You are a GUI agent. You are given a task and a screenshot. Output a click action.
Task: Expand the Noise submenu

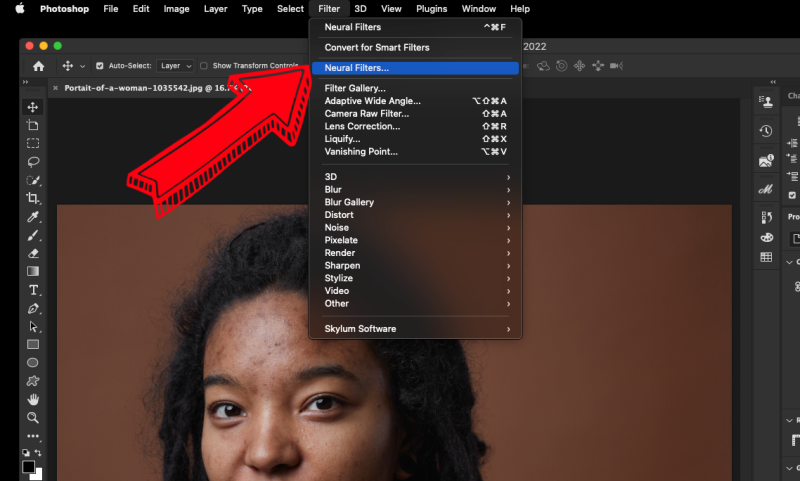[x=416, y=227]
